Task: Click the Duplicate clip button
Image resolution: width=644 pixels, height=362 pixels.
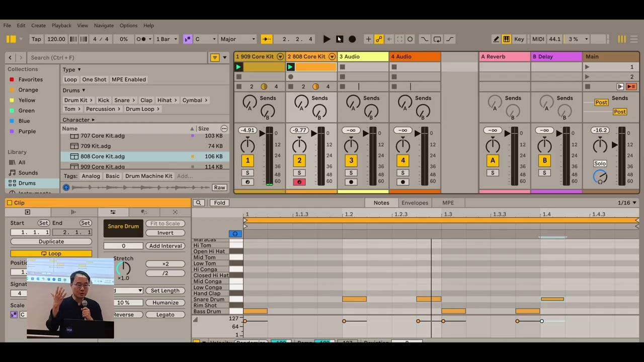Action: pos(51,242)
